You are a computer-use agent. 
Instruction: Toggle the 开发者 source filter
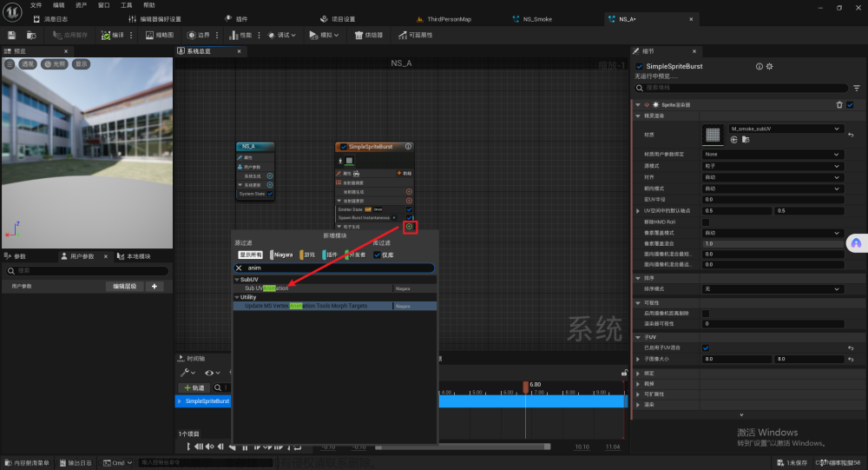click(x=355, y=255)
